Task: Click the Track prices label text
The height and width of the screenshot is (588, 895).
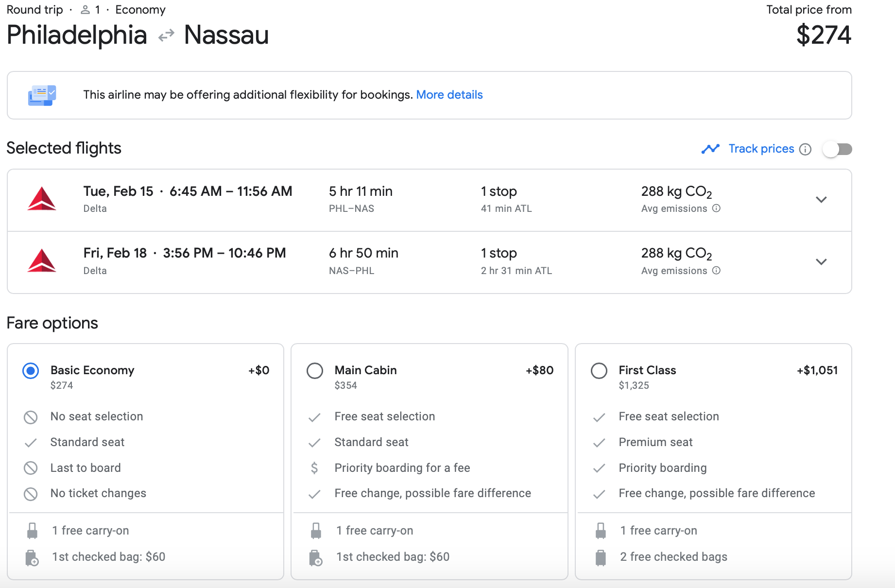Action: click(761, 149)
